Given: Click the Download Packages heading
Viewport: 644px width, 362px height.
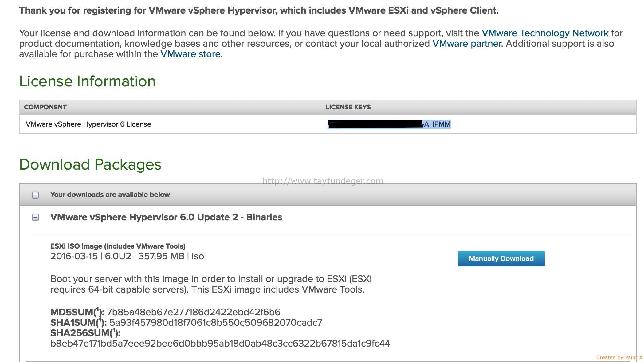Looking at the screenshot, I should pyautogui.click(x=90, y=165).
